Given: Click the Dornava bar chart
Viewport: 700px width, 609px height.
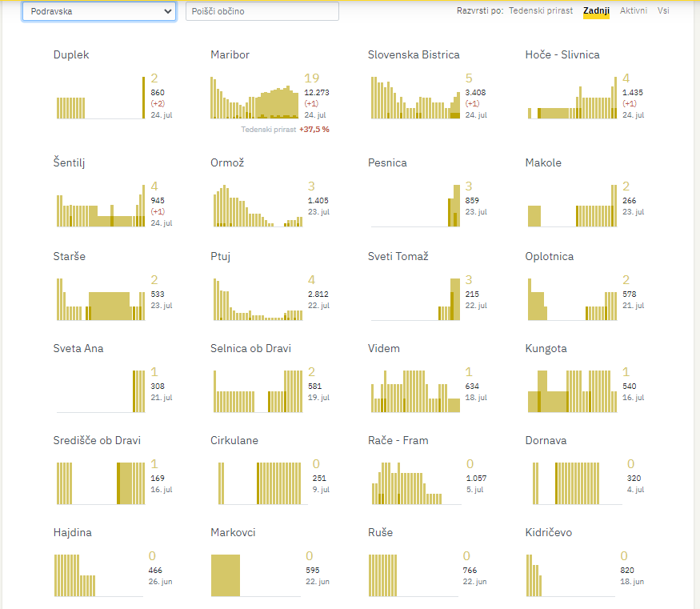Looking at the screenshot, I should 578,483.
